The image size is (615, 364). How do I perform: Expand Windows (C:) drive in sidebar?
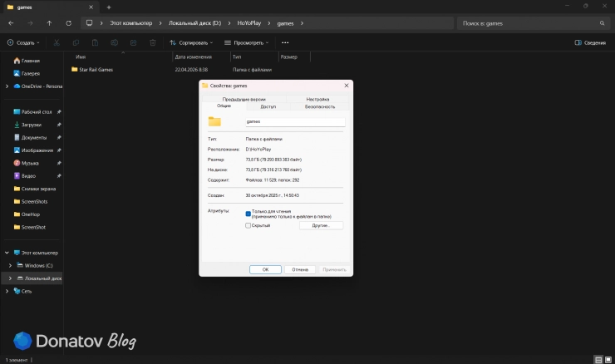(x=10, y=266)
